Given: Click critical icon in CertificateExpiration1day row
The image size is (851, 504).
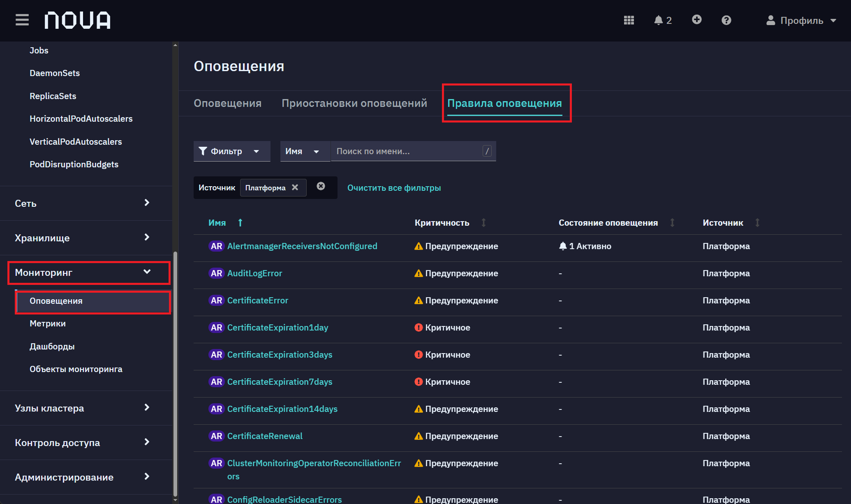Looking at the screenshot, I should pos(419,328).
